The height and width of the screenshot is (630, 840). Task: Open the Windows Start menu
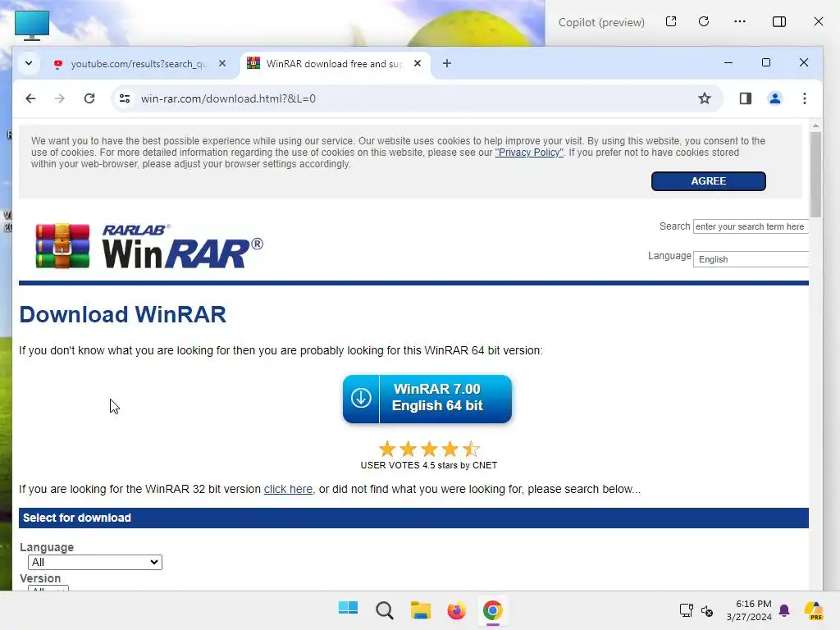pos(348,609)
